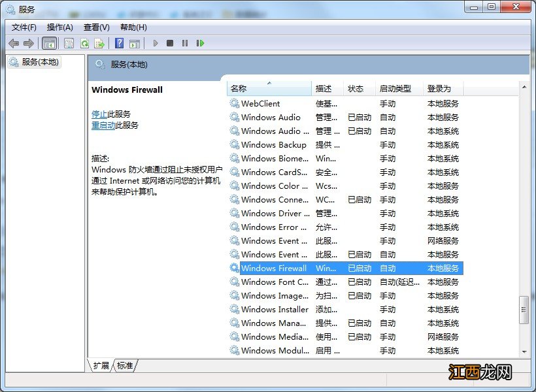
Task: Switch to the 扩展 tab
Action: (100, 367)
